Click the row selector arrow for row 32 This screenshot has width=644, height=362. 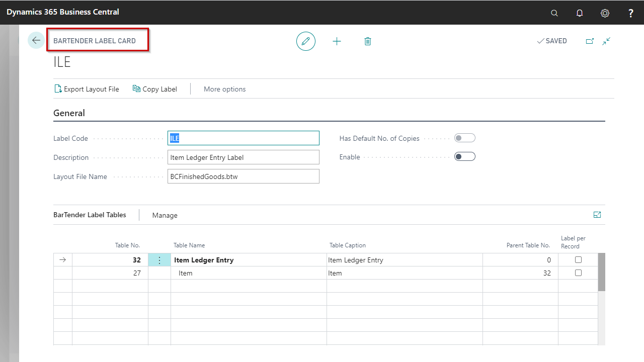[x=63, y=260]
